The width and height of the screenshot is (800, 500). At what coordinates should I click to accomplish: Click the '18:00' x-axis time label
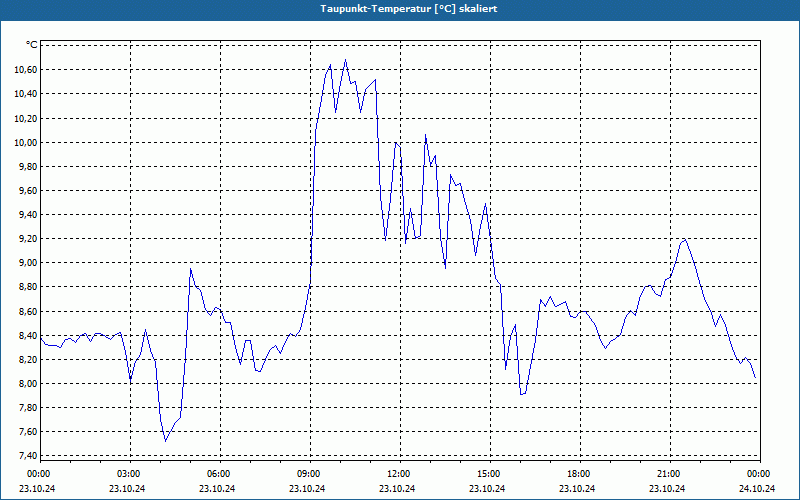(578, 474)
